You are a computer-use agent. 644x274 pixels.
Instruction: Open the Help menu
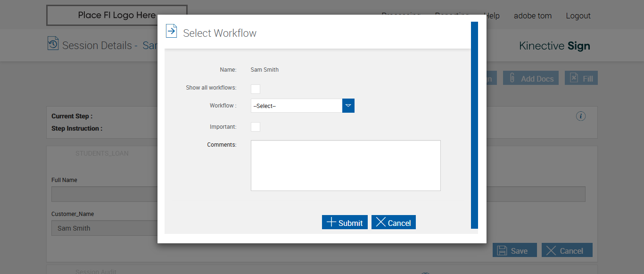pyautogui.click(x=492, y=16)
